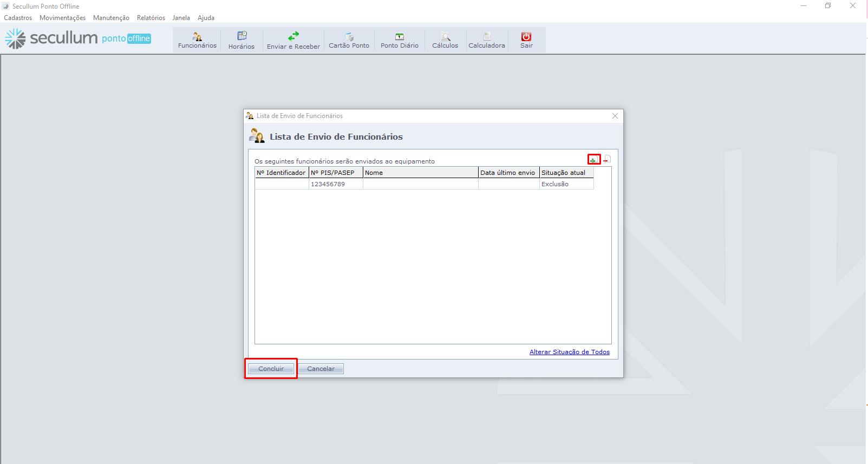The width and height of the screenshot is (868, 464).
Task: Click the Nome column header
Action: point(420,173)
